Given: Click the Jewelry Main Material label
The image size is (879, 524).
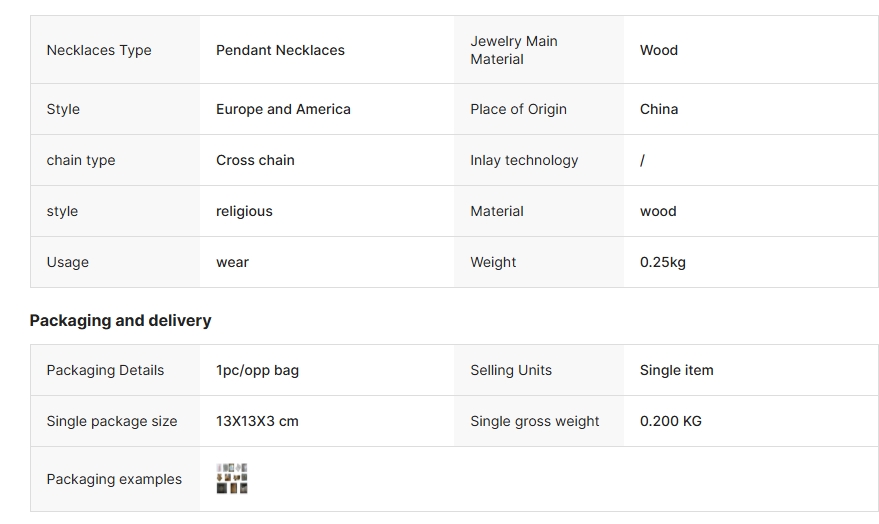Looking at the screenshot, I should pos(513,50).
